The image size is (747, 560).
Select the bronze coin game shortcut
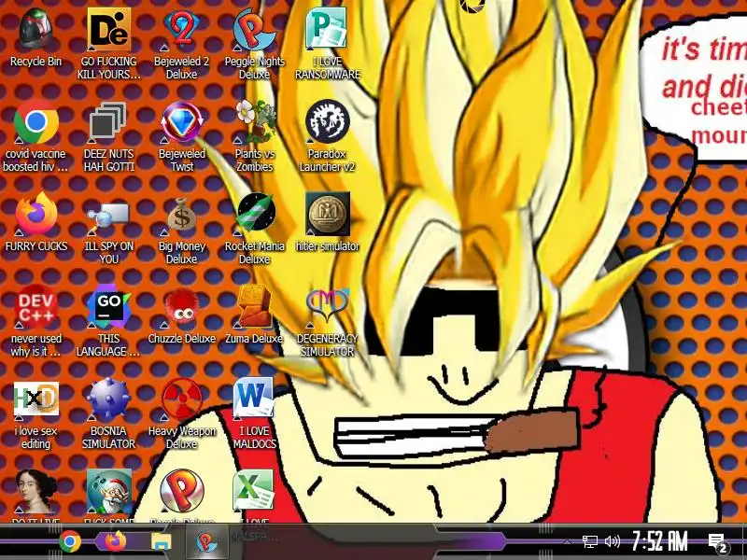point(328,214)
